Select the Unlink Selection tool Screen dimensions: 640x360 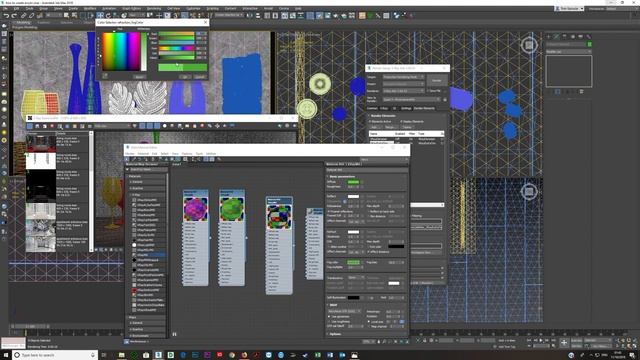click(x=31, y=16)
